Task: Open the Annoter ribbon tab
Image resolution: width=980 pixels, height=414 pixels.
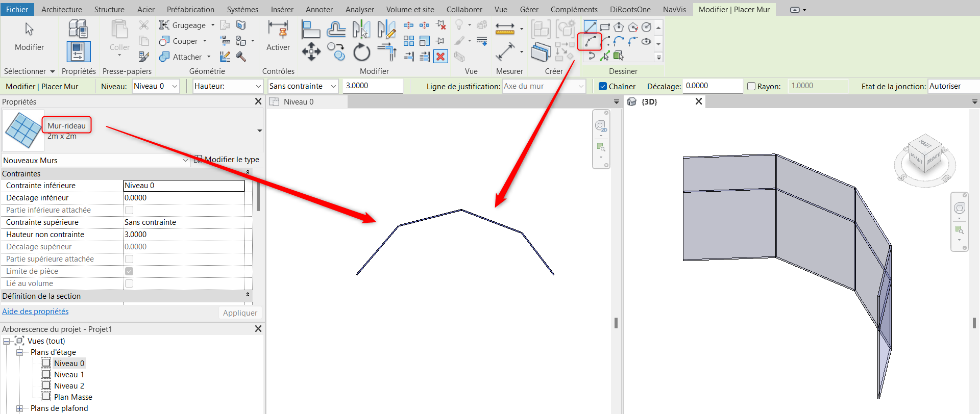Action: [319, 9]
